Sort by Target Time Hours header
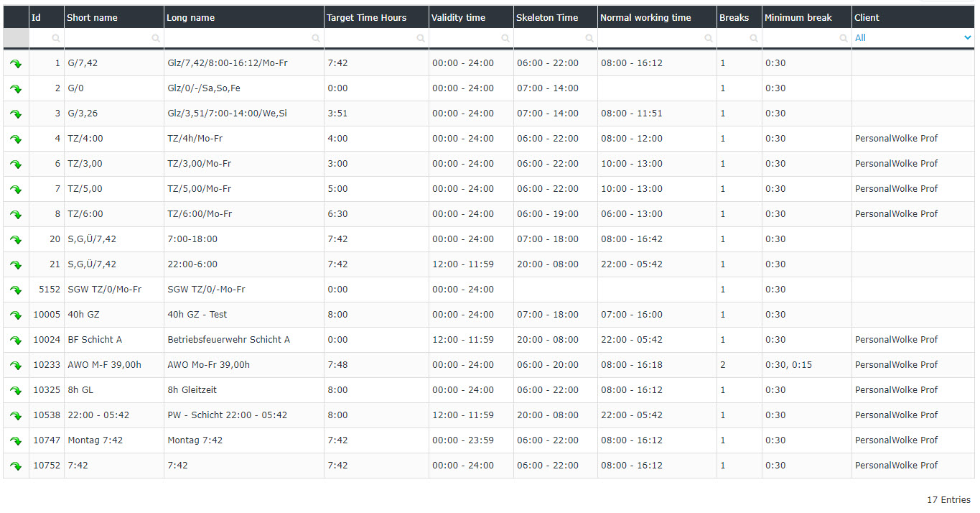 pos(376,17)
